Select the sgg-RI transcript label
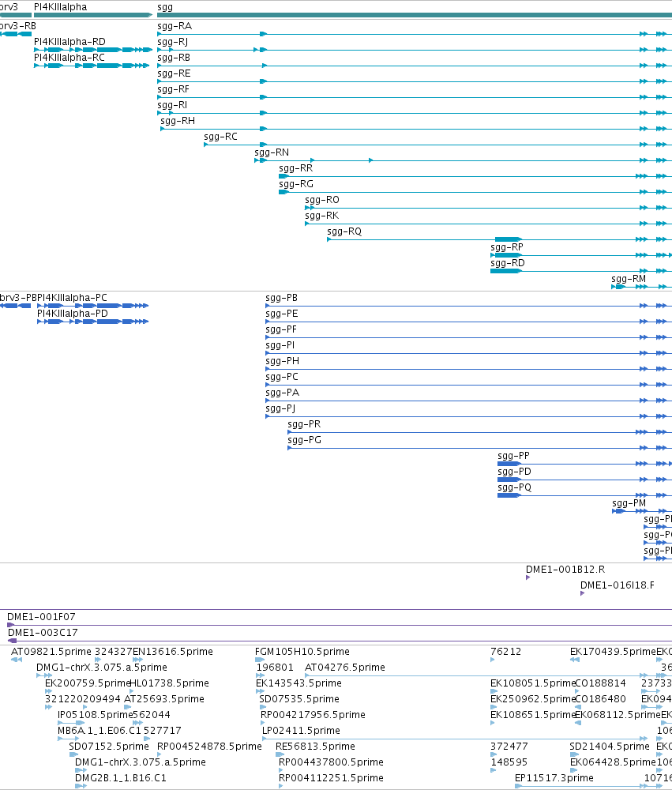The height and width of the screenshot is (790, 672). (172, 105)
